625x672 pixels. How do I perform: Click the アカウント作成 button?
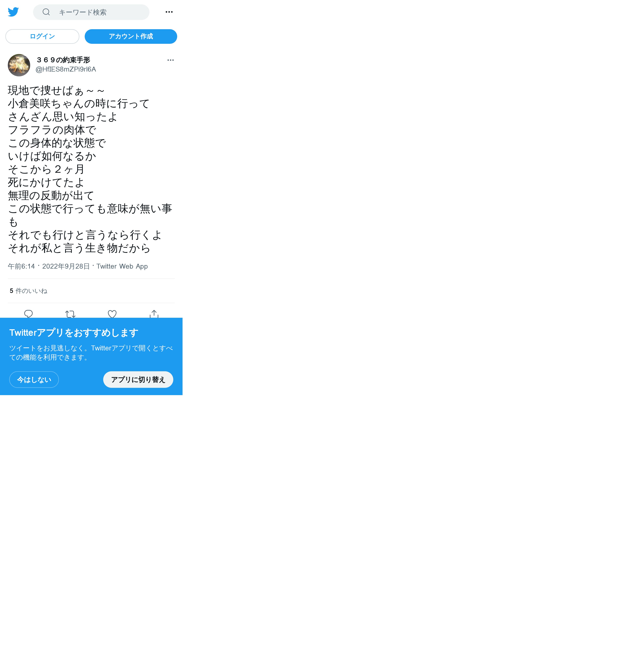(x=131, y=36)
